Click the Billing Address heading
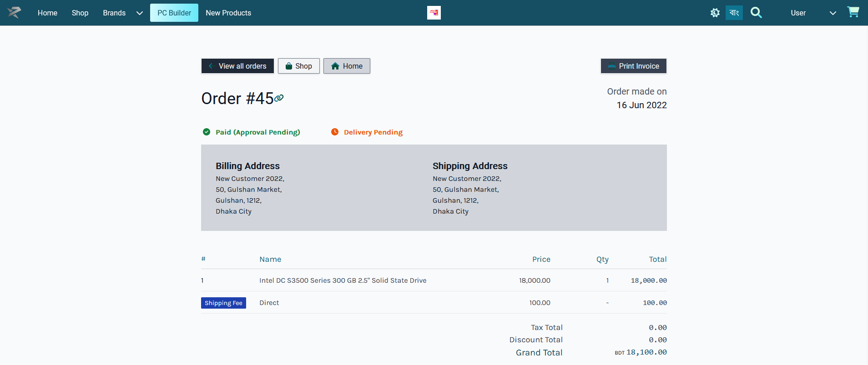The width and height of the screenshot is (868, 365). click(x=247, y=166)
